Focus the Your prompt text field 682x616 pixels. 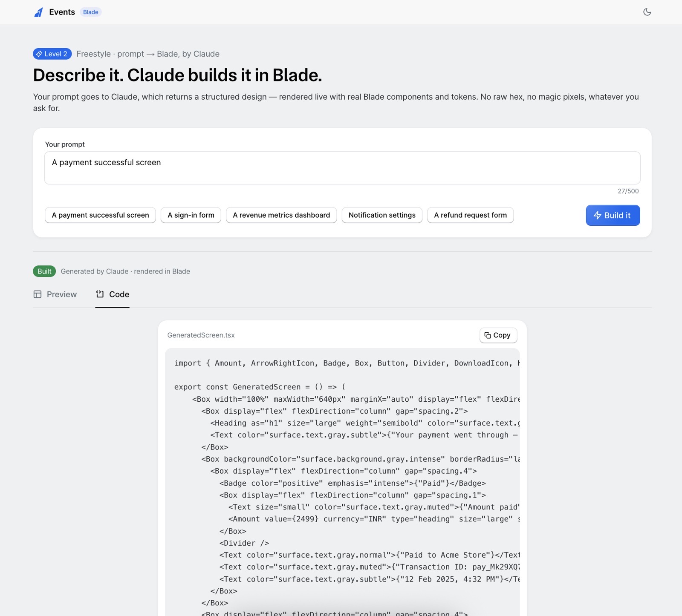click(342, 168)
